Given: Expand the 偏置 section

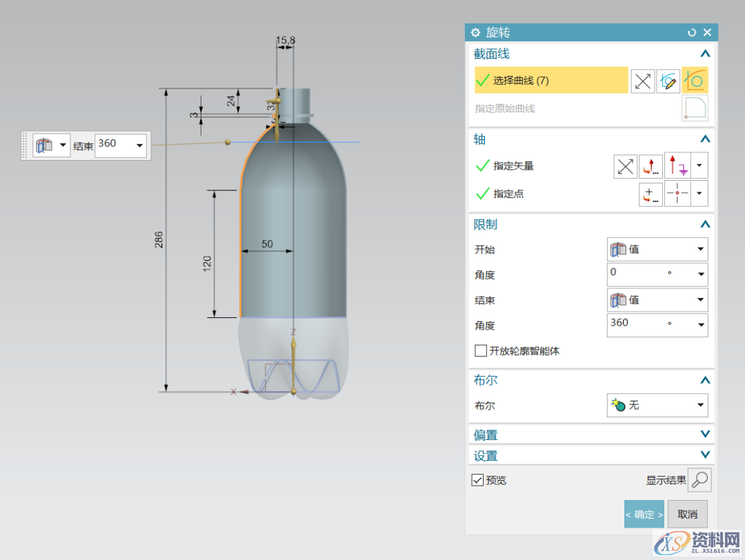Looking at the screenshot, I should coord(704,434).
